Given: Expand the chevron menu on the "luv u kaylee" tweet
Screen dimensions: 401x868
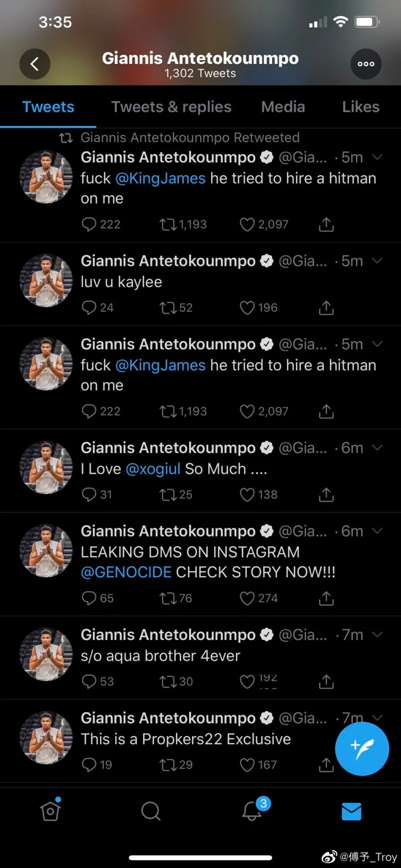Looking at the screenshot, I should 377,261.
